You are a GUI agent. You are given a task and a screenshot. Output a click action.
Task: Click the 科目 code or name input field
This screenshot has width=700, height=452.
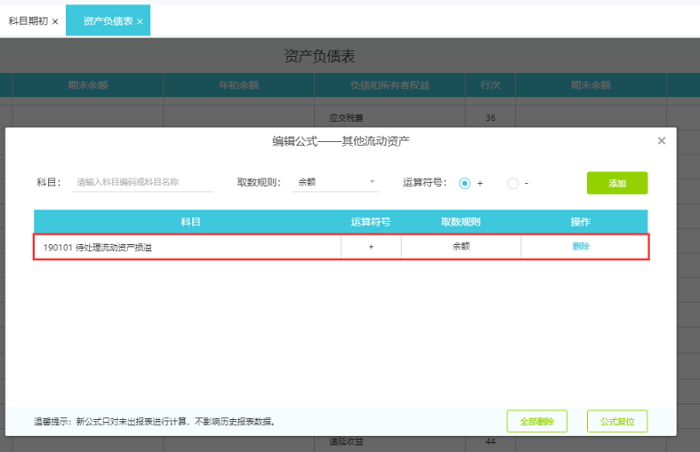pyautogui.click(x=142, y=182)
